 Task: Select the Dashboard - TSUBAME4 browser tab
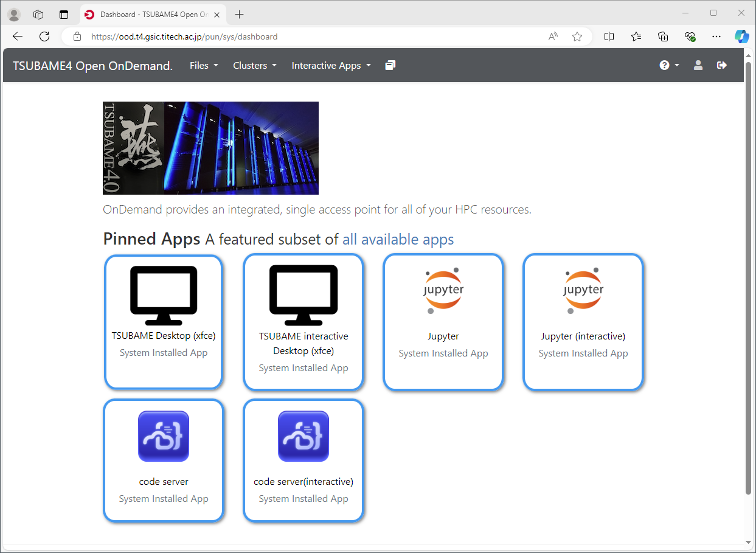pos(153,15)
